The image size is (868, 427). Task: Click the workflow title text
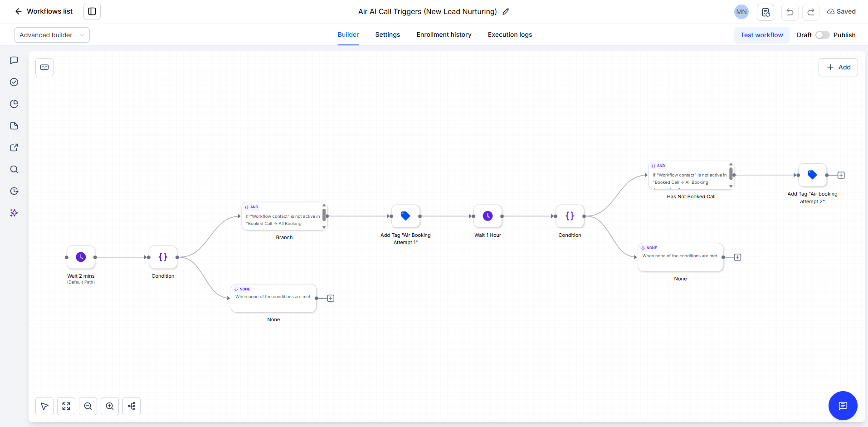click(x=428, y=11)
